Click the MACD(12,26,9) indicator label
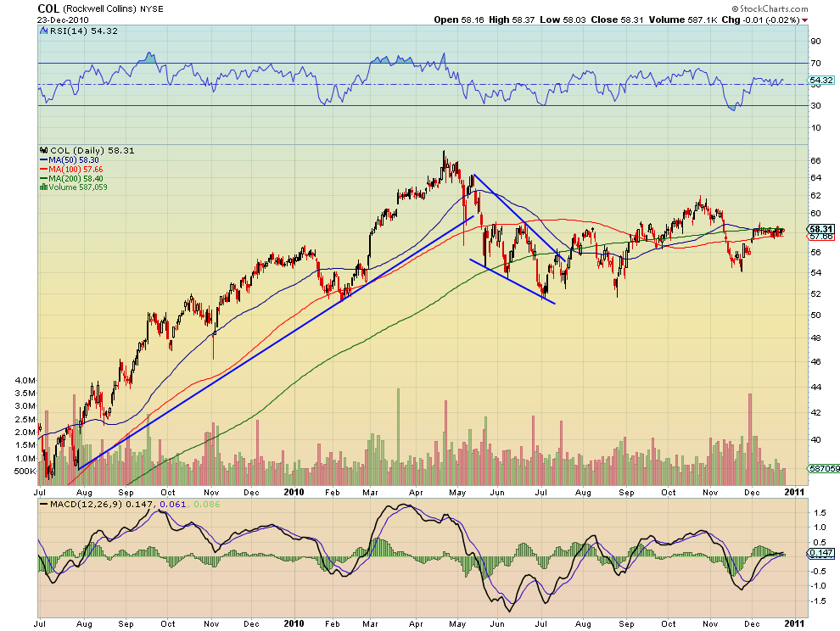Viewport: 840px width, 631px height. pyautogui.click(x=87, y=504)
